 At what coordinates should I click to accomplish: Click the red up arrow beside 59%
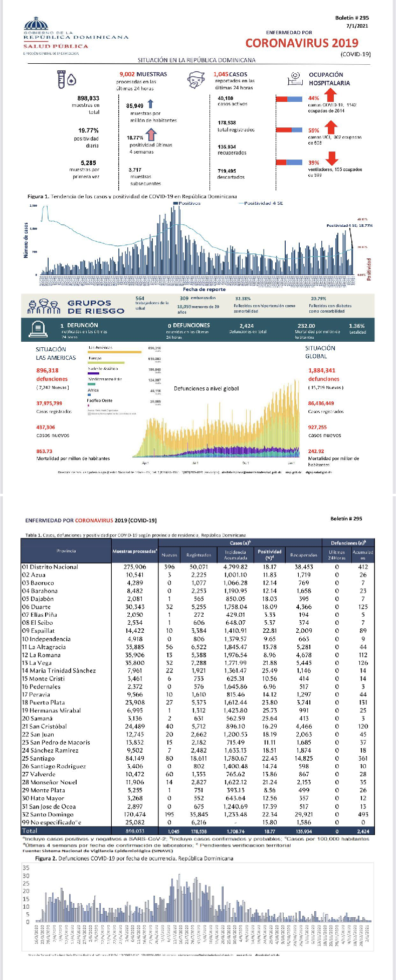tap(329, 128)
